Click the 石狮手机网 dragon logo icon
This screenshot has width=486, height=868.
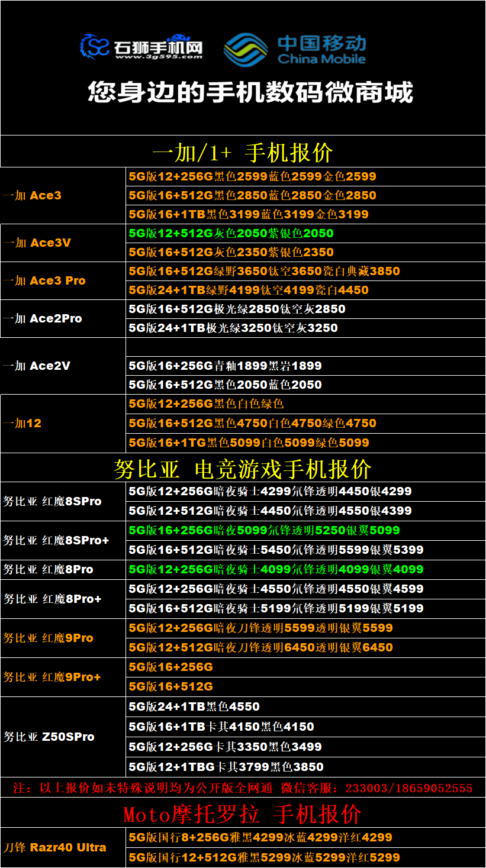(95, 46)
